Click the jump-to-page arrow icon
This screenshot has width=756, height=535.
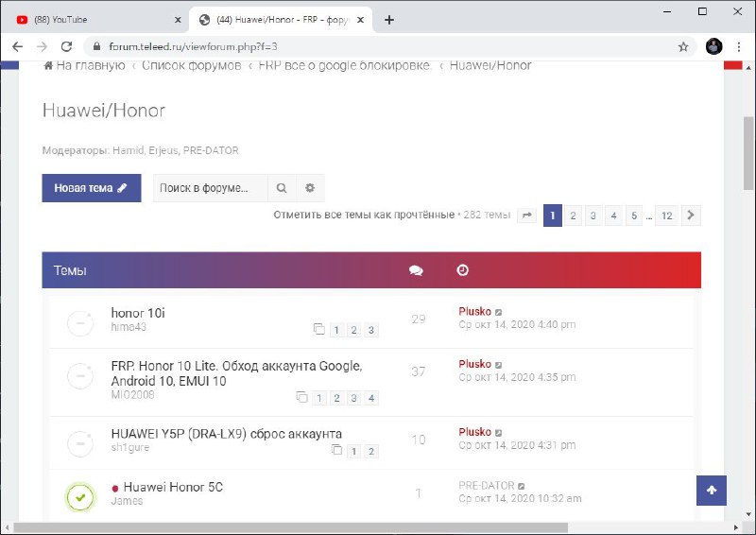(527, 216)
